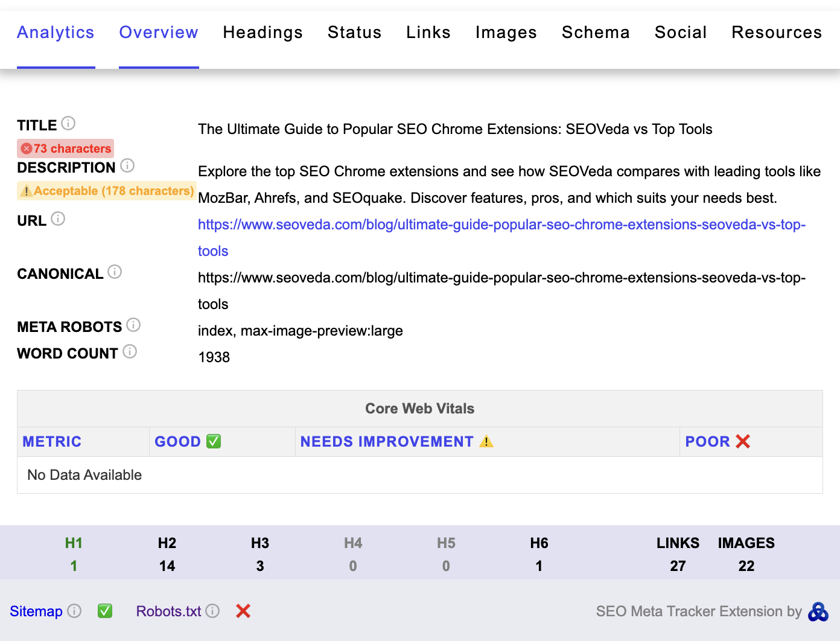Click the warning triangle beside NEEDS IMPROVEMENT
The height and width of the screenshot is (641, 840).
tap(486, 441)
